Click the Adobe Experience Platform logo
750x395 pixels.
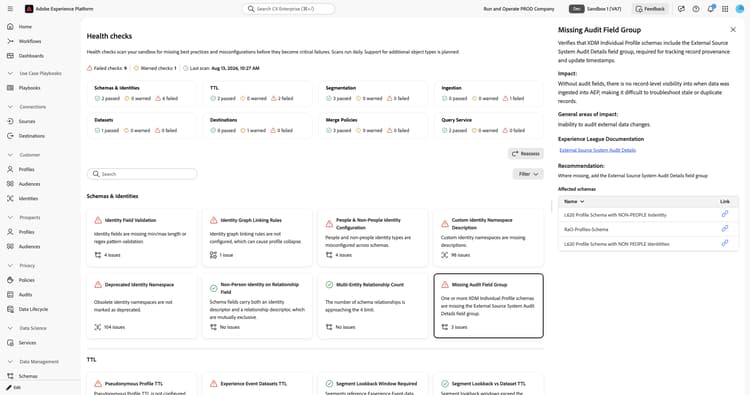29,9
